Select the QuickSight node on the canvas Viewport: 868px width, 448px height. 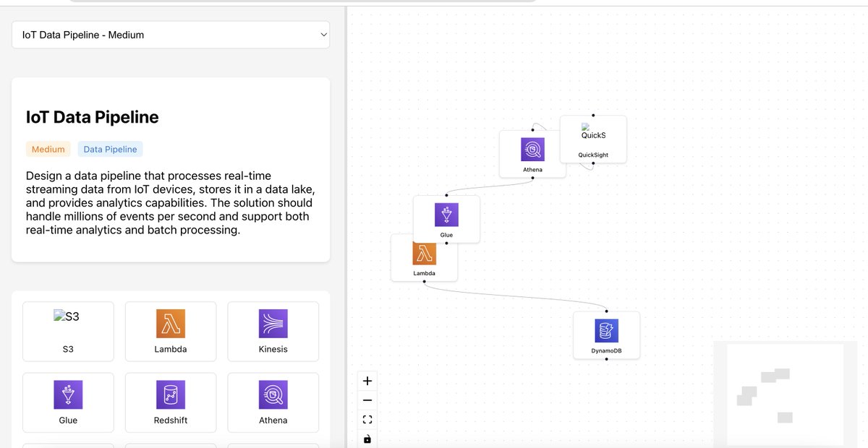(593, 139)
